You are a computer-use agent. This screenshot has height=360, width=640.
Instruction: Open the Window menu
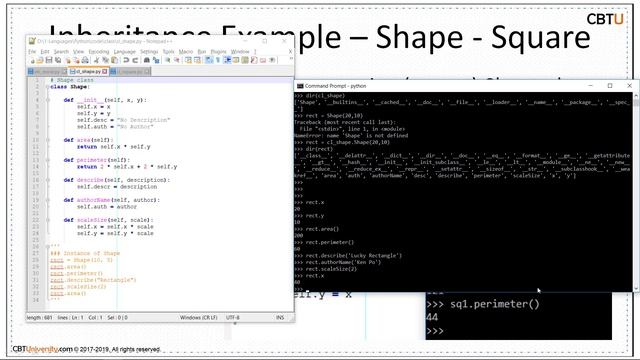pos(240,51)
